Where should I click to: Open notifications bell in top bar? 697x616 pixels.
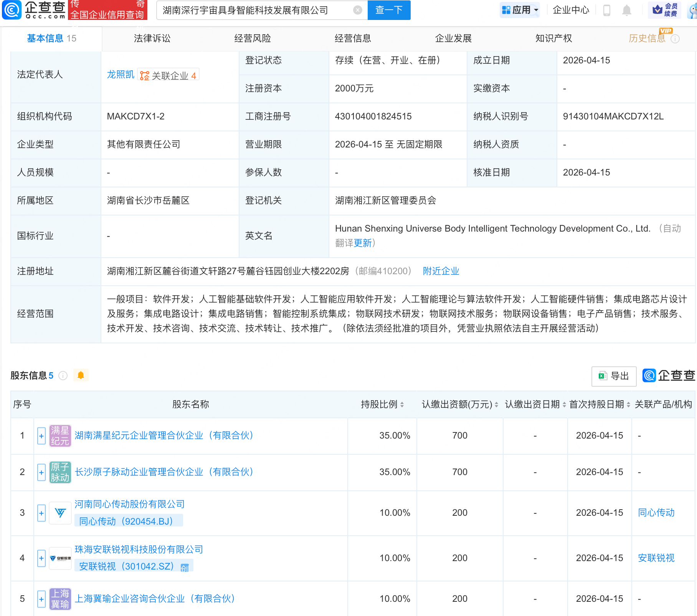coord(626,10)
